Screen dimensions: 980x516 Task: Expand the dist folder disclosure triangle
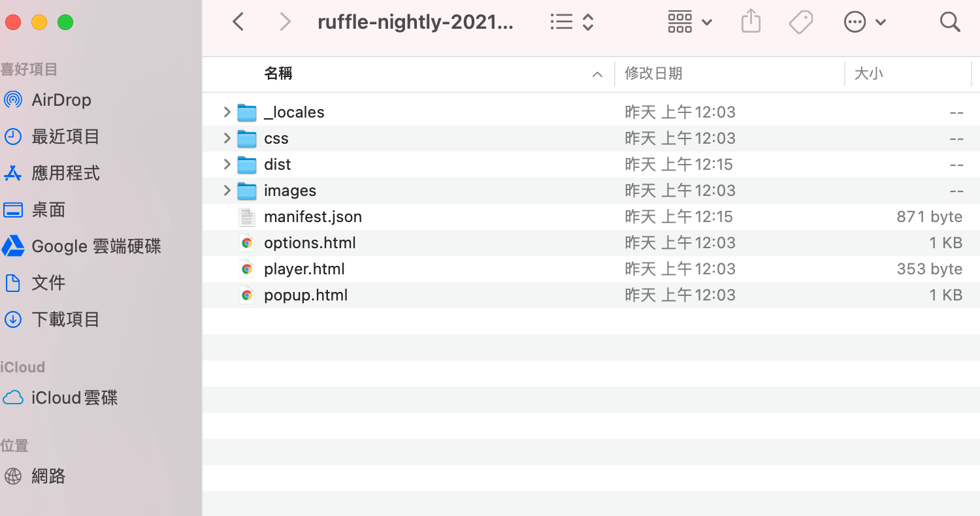227,165
